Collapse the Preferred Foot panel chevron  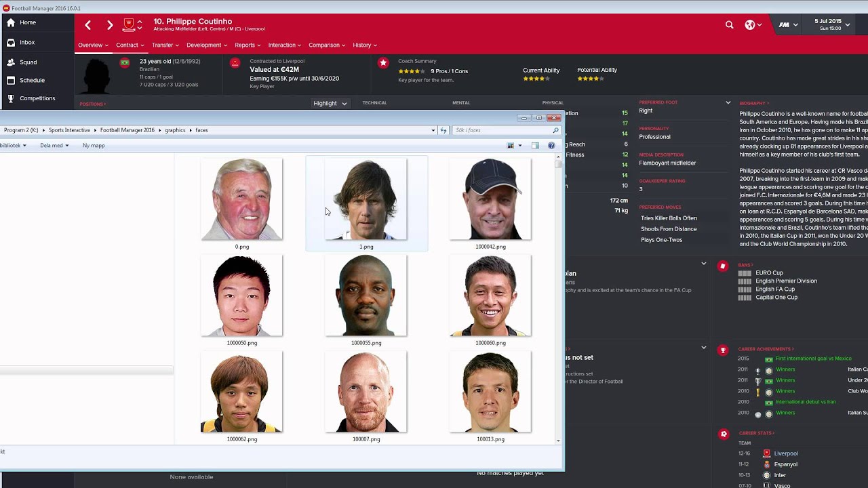728,102
